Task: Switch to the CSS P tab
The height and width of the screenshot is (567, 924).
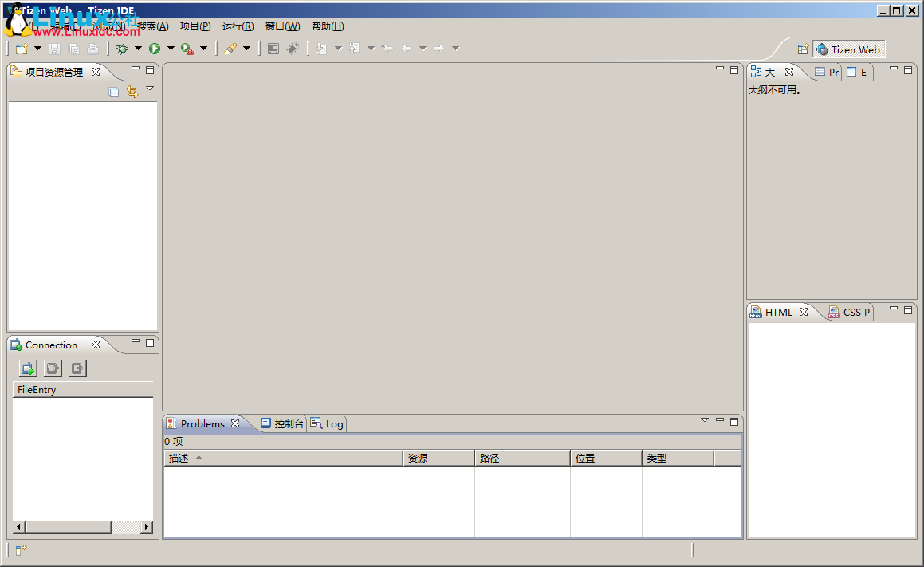Action: [x=850, y=312]
